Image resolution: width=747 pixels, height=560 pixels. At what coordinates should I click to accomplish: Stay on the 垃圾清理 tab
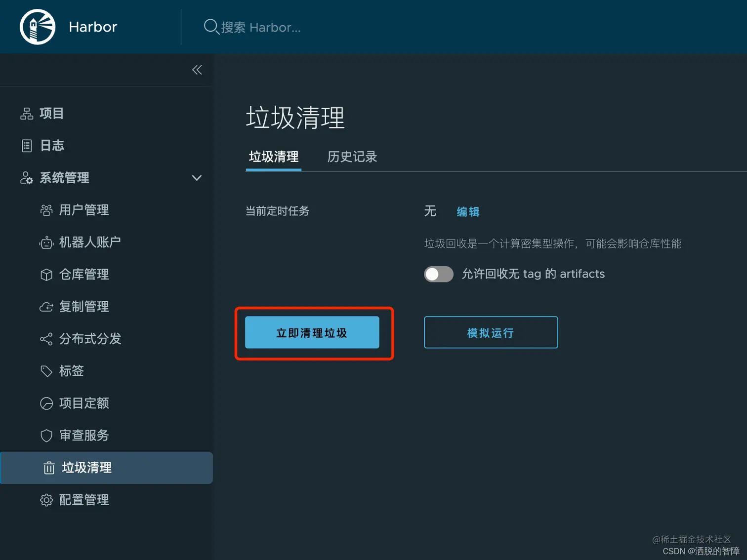coord(273,157)
